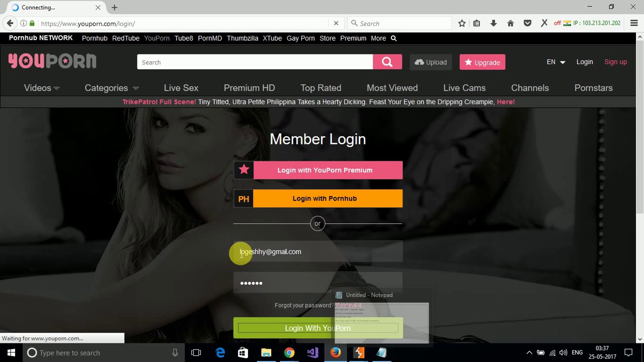Expand the Videos menu dropdown
Screen dimensions: 644x362
coord(42,87)
